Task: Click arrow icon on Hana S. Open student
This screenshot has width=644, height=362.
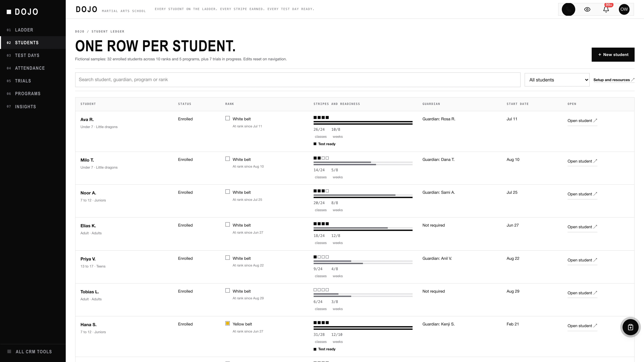Action: [595, 325]
